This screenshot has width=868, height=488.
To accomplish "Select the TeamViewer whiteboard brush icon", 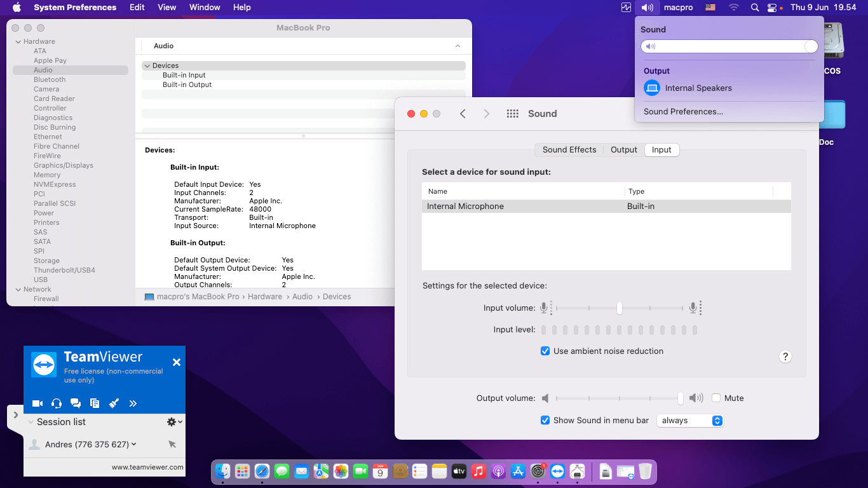I will (114, 403).
